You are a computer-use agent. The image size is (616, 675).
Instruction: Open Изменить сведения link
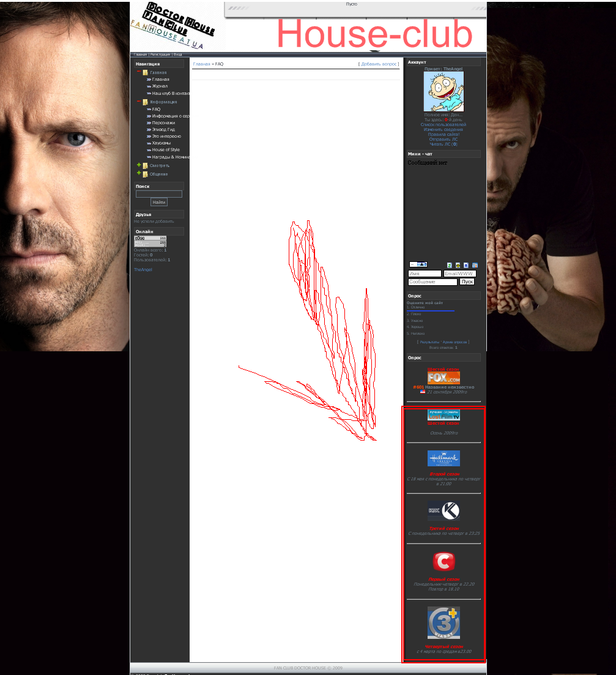pos(443,130)
